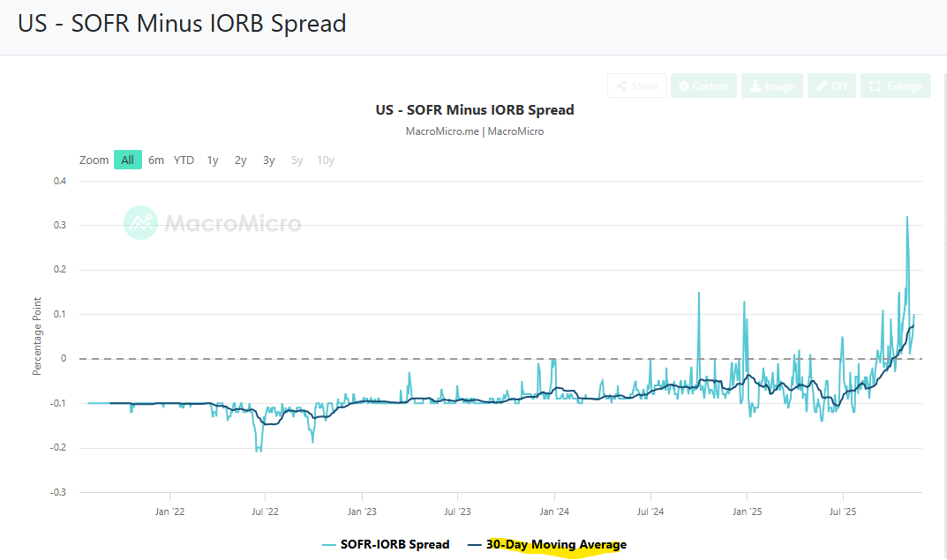
Task: Open the MacroMicro.me source link
Action: point(442,131)
